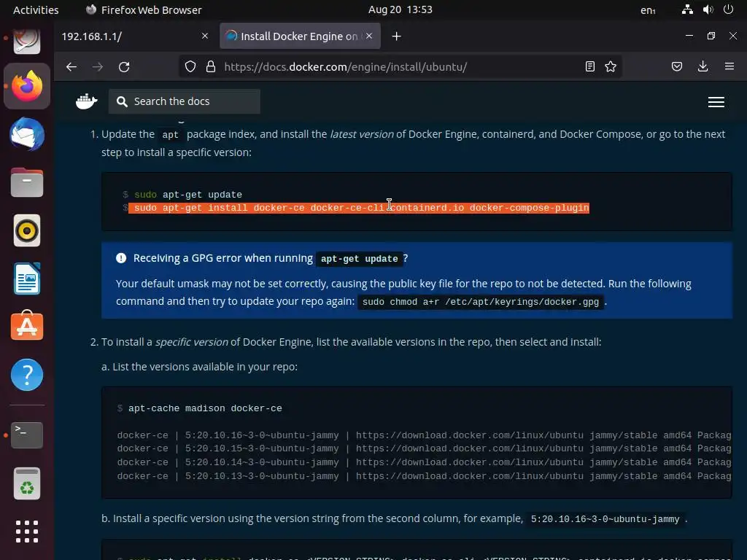Select the Install Docker Engine tab

point(300,36)
